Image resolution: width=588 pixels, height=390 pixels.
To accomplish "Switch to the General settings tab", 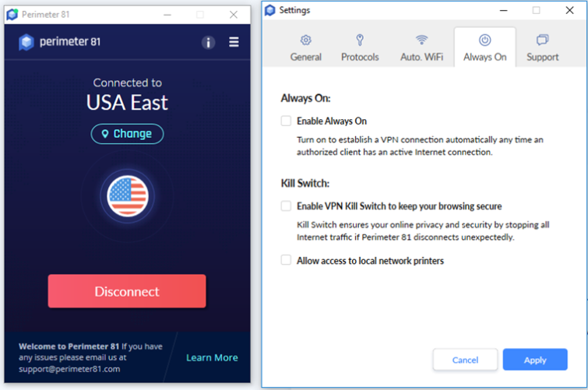I will 305,48.
